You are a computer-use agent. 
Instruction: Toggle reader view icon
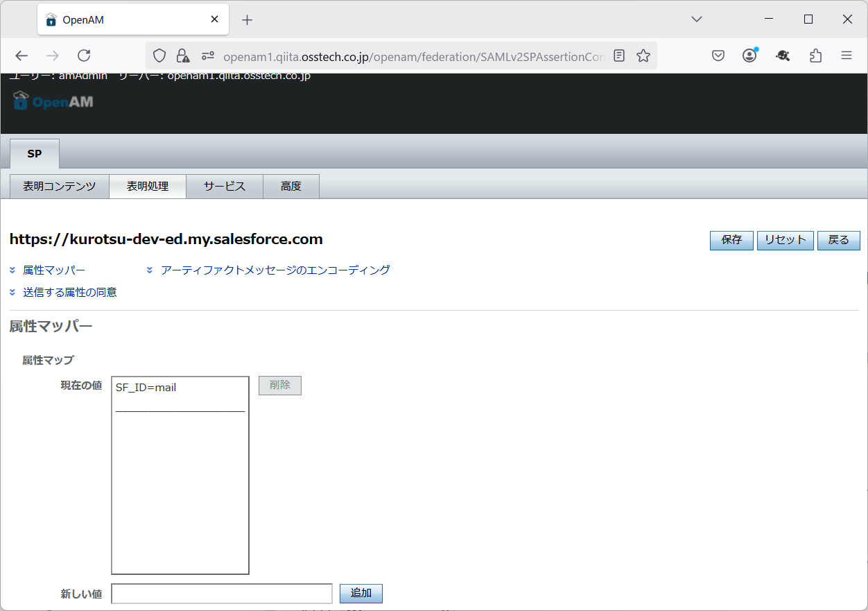pyautogui.click(x=619, y=56)
